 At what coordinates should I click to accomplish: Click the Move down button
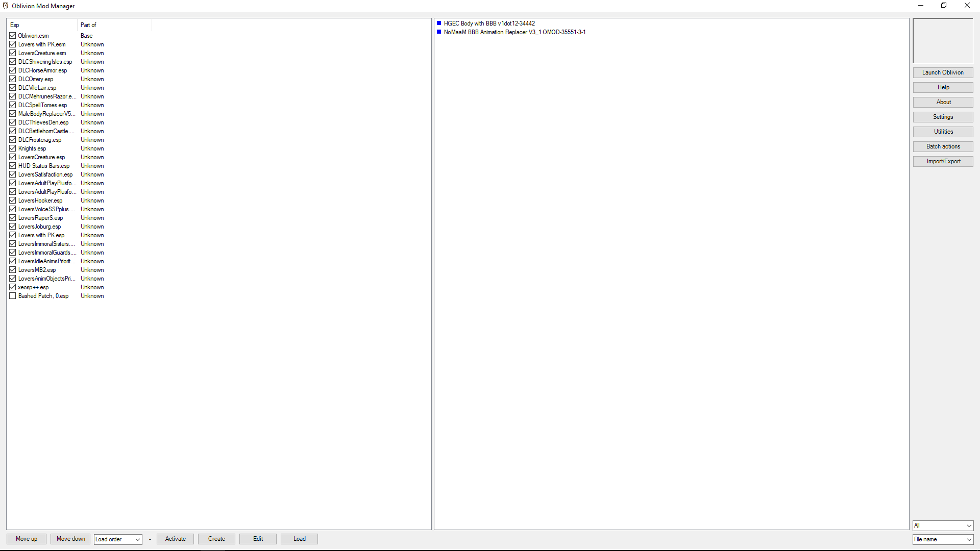(x=71, y=539)
